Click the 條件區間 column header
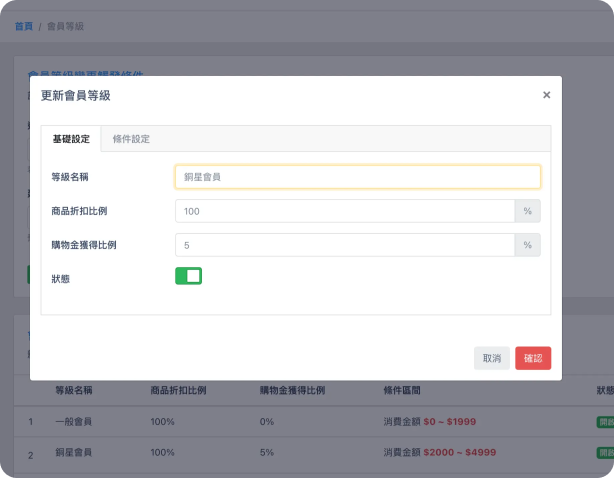614x478 pixels. point(405,391)
